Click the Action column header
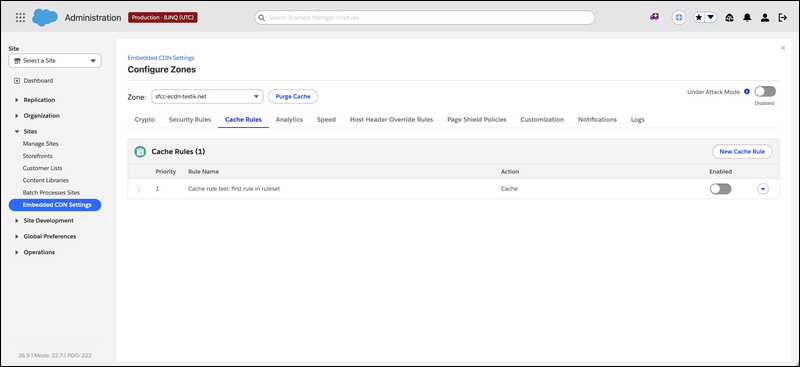 click(510, 172)
